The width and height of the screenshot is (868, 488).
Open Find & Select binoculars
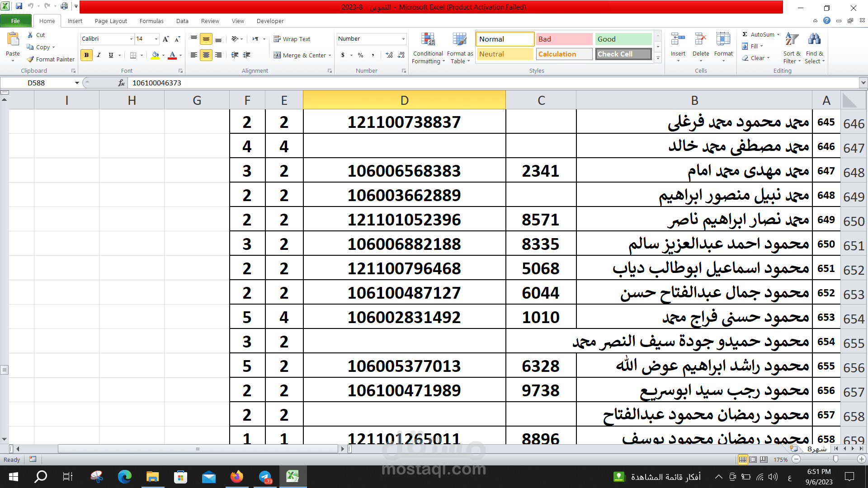coord(815,48)
